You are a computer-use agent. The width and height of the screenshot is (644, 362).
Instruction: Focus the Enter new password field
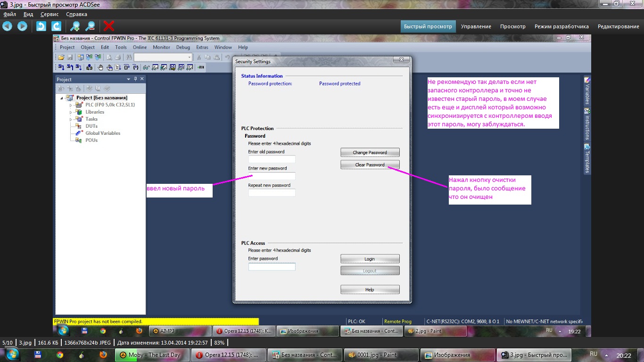(272, 176)
